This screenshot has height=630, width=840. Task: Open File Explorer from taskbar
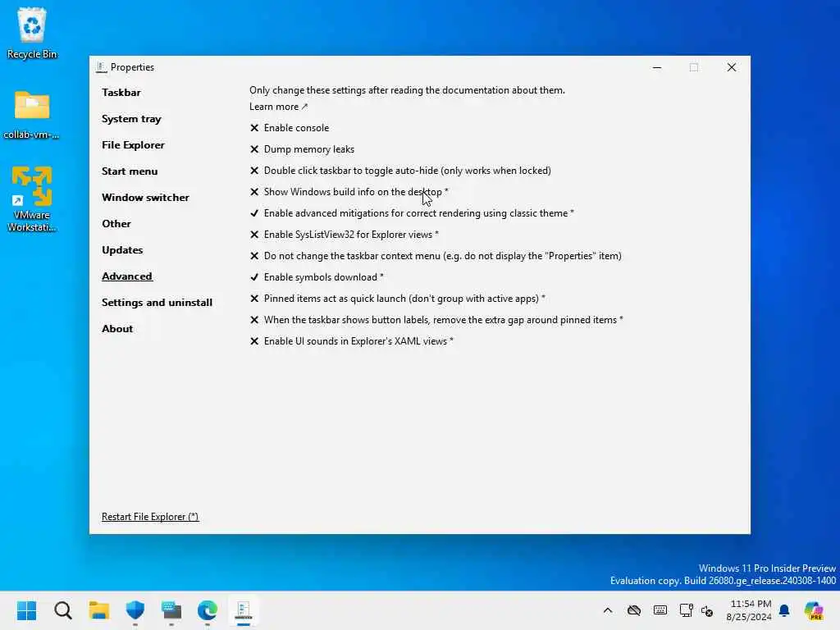pyautogui.click(x=99, y=610)
